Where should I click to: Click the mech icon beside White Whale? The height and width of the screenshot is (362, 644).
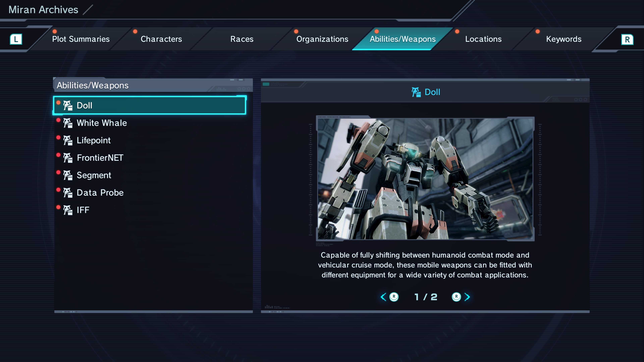[x=68, y=123]
